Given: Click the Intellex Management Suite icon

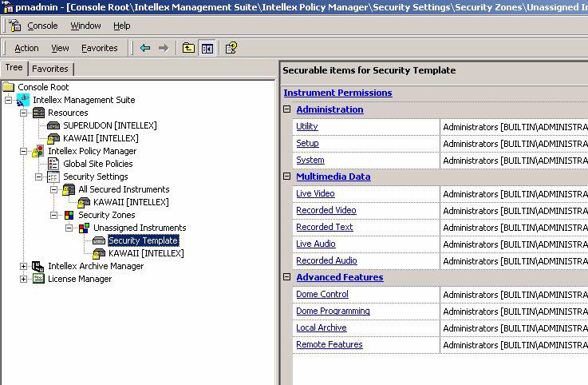Looking at the screenshot, I should tap(23, 100).
